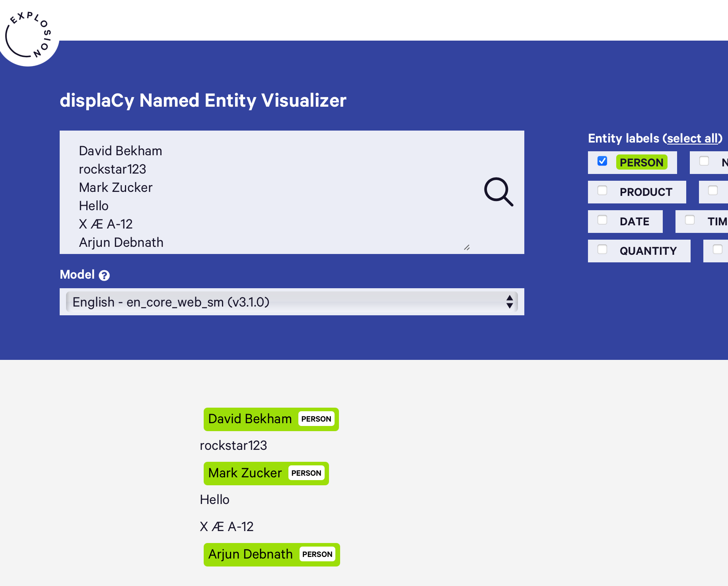Check the TIME entity label checkbox
This screenshot has height=586, width=728.
690,220
